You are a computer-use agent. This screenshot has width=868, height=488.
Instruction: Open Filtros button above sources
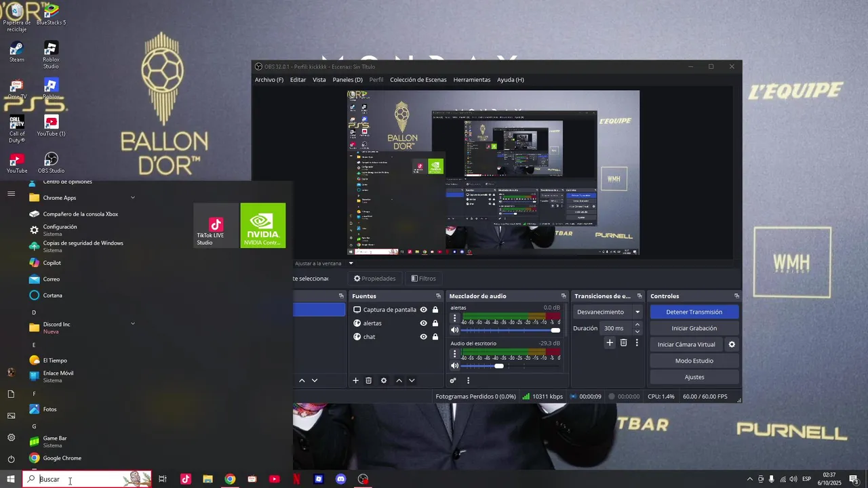423,279
